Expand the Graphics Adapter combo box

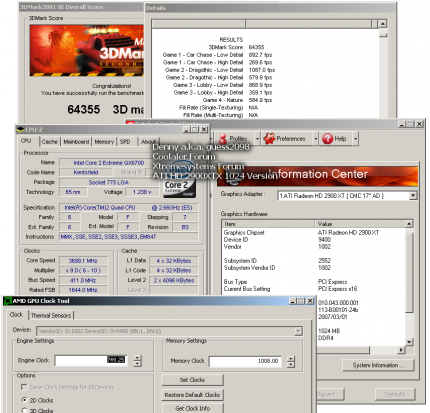click(413, 196)
